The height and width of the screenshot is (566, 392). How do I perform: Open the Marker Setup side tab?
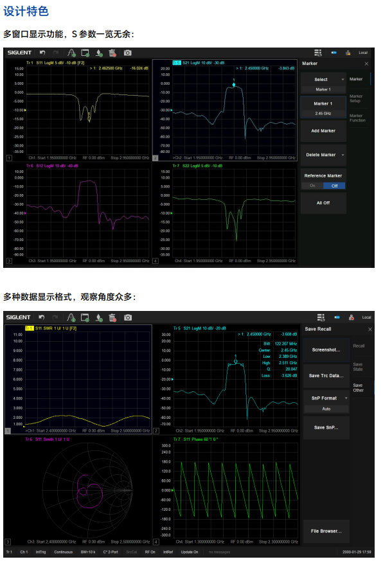tap(356, 98)
